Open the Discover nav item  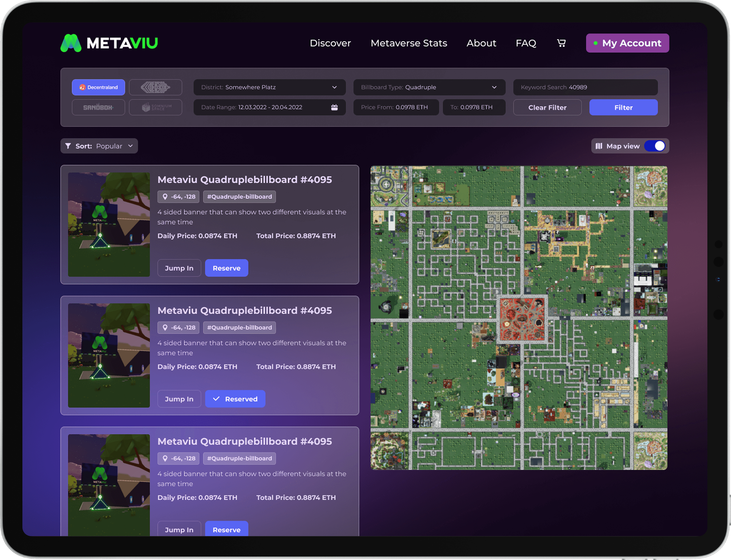point(330,43)
